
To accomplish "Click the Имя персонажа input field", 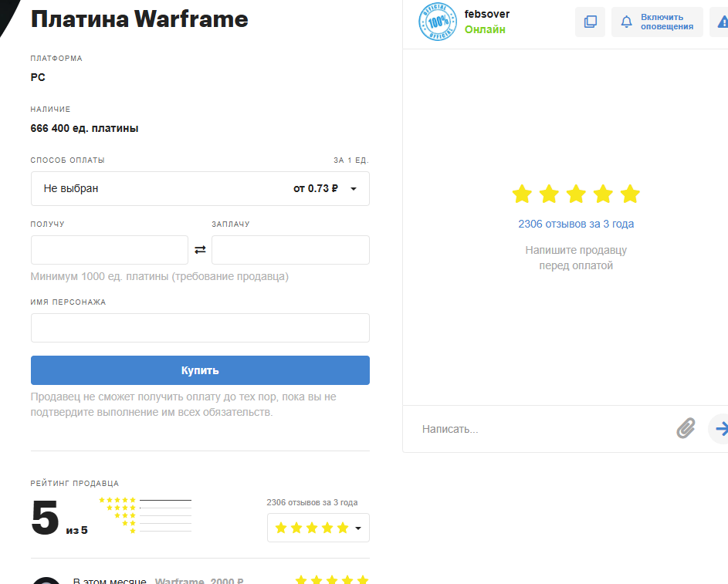I will [x=200, y=327].
